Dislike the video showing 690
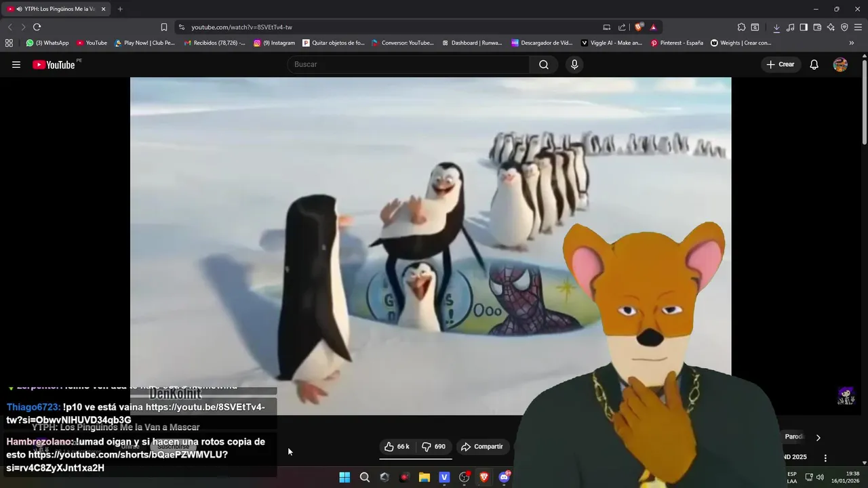 [433, 447]
